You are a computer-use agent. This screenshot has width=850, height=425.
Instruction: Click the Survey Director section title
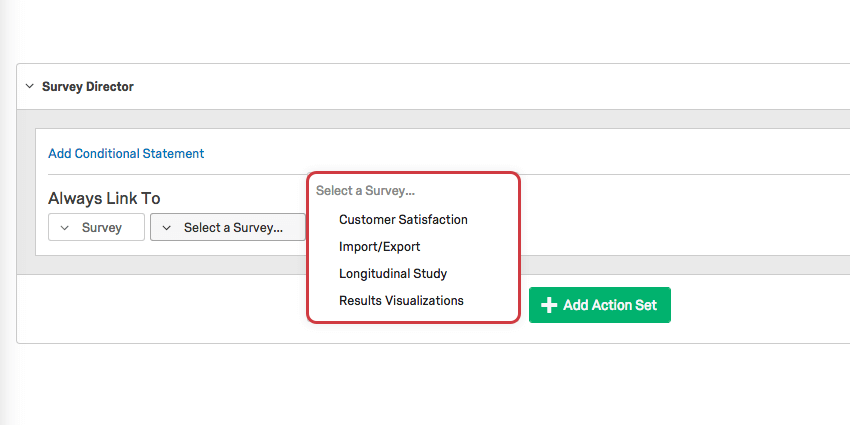pyautogui.click(x=88, y=87)
